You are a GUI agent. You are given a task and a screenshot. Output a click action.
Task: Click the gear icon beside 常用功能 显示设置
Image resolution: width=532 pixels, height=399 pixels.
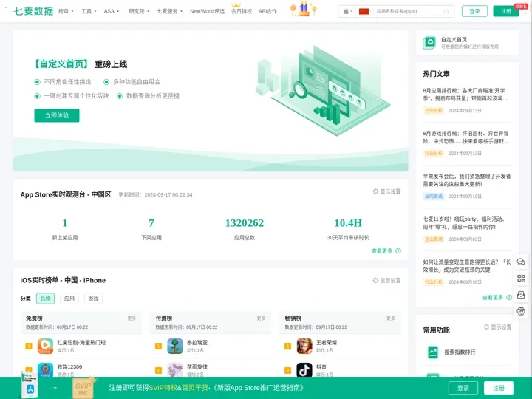[486, 327]
